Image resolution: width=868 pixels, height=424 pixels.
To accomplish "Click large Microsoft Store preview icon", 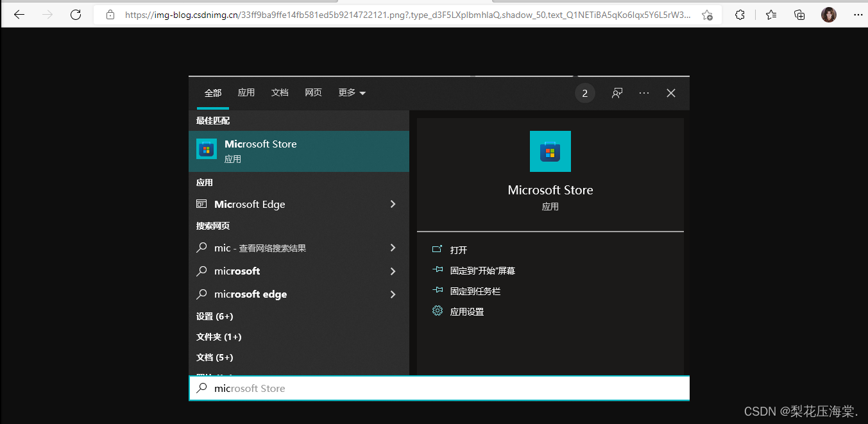I will 550,151.
